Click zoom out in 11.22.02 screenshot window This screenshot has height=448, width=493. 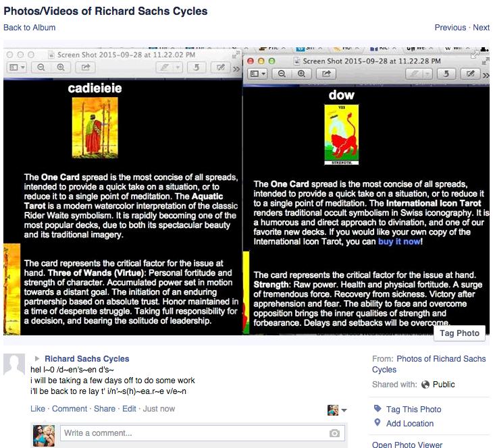(41, 67)
